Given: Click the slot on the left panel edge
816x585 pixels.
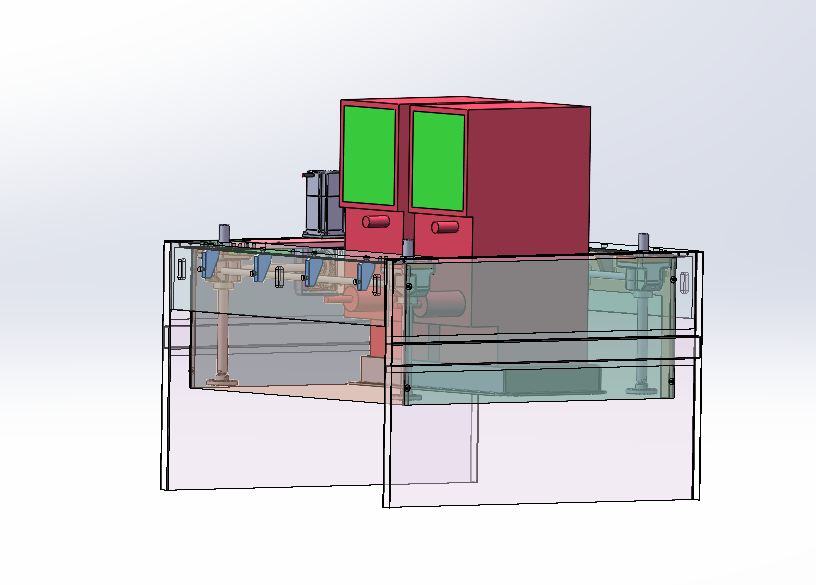Looking at the screenshot, I should pos(181,267).
